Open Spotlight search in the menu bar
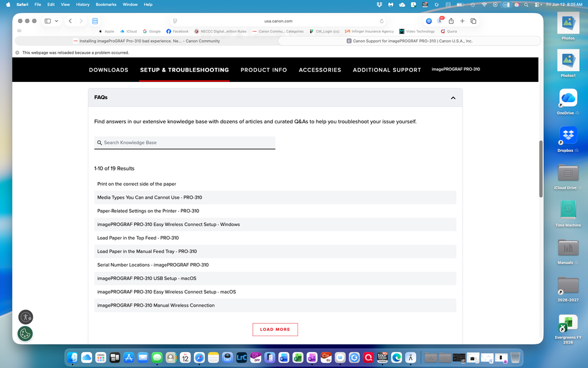Image resolution: width=588 pixels, height=368 pixels. click(x=526, y=5)
